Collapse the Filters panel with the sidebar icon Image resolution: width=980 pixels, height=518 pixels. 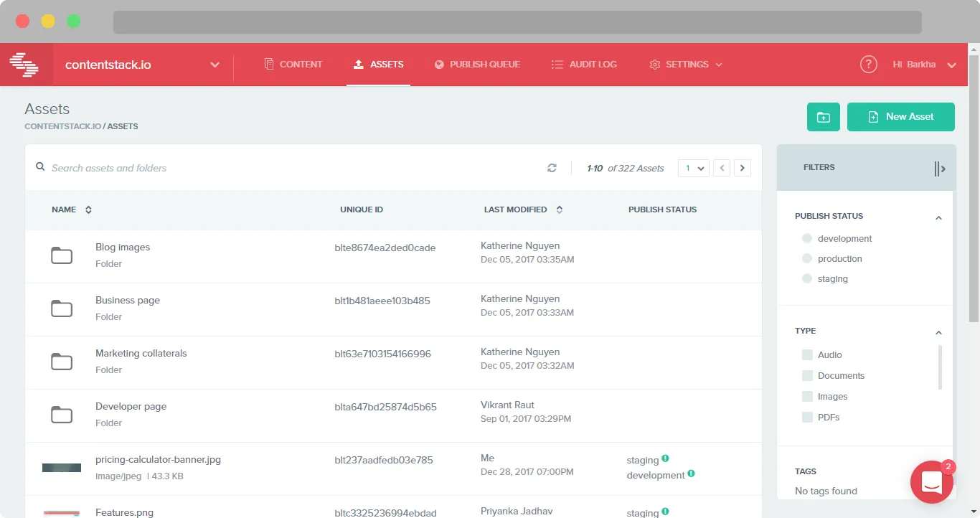(940, 169)
